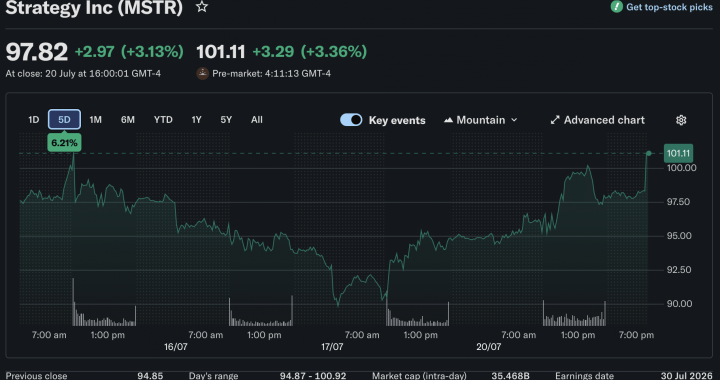Screen dimensions: 720x380
Task: Open chart settings gear icon
Action: [x=681, y=120]
